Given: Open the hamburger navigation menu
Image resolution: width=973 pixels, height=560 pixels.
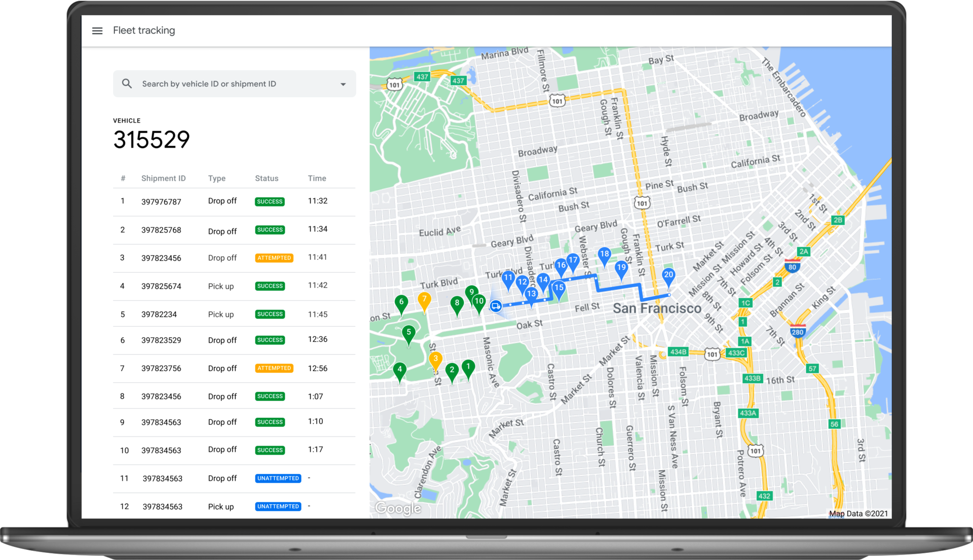Looking at the screenshot, I should (x=97, y=30).
